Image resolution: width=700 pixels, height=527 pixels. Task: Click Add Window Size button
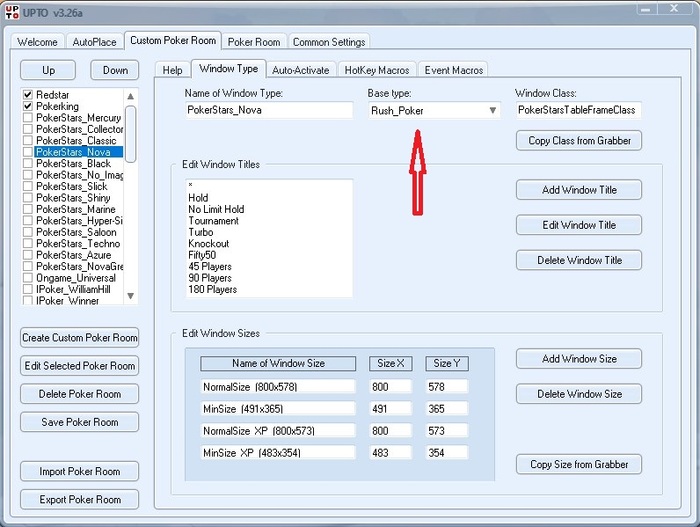[x=579, y=359]
